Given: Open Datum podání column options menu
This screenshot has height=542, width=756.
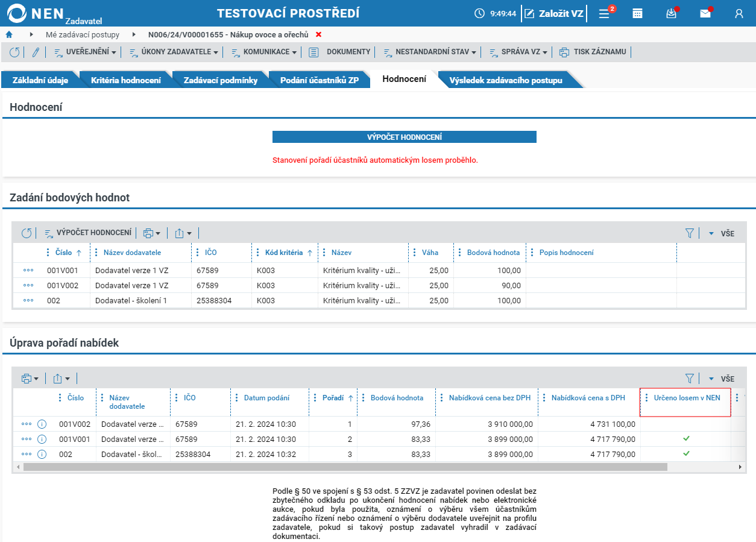Looking at the screenshot, I should pyautogui.click(x=237, y=398).
